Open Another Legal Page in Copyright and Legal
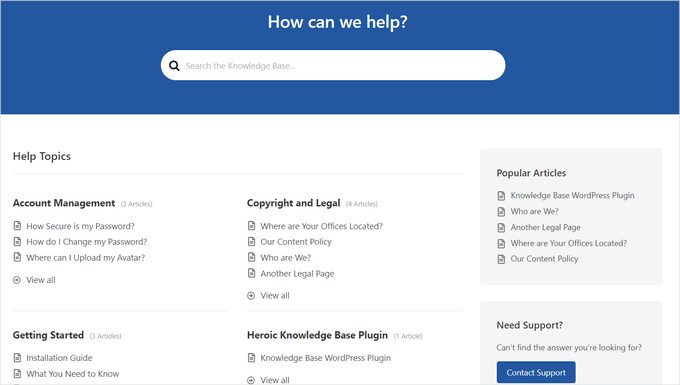Image resolution: width=680 pixels, height=385 pixels. tap(297, 274)
